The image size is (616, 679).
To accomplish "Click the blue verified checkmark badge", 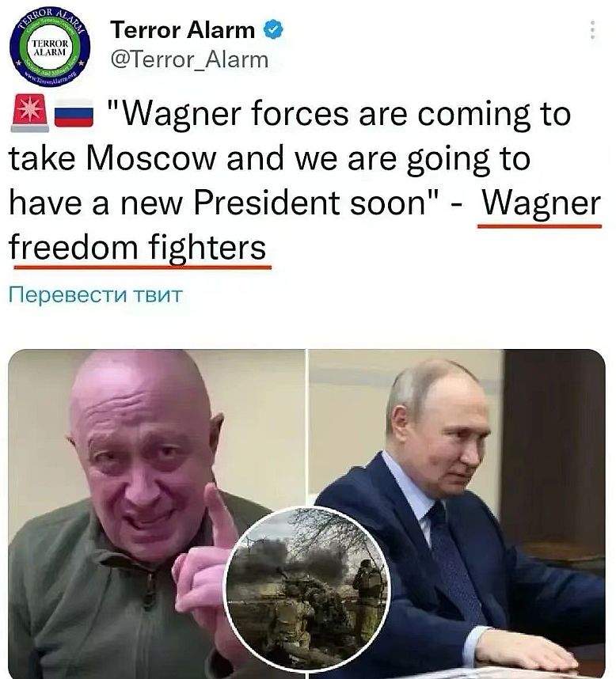I will coord(273,29).
